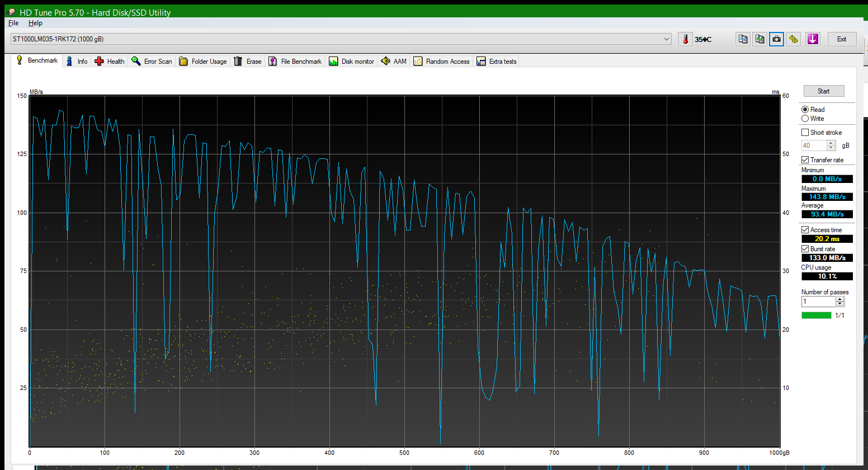Open the Health tab red cross icon

click(x=99, y=62)
